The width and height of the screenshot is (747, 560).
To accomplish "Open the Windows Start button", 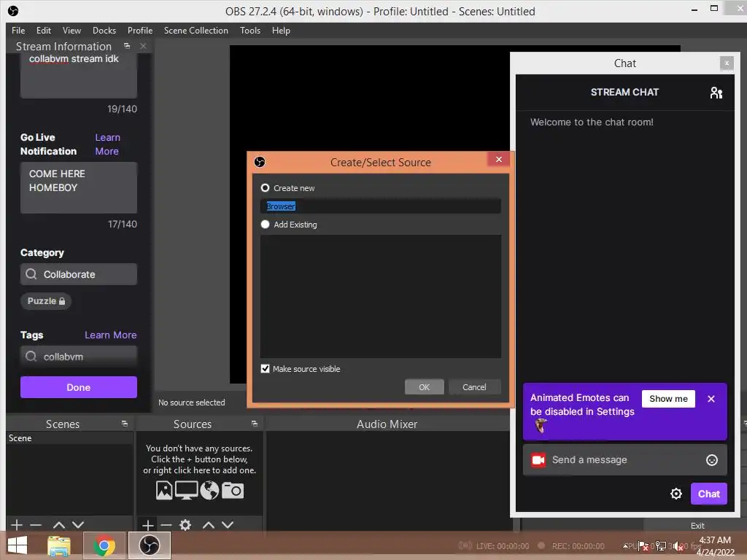I will coord(18,545).
